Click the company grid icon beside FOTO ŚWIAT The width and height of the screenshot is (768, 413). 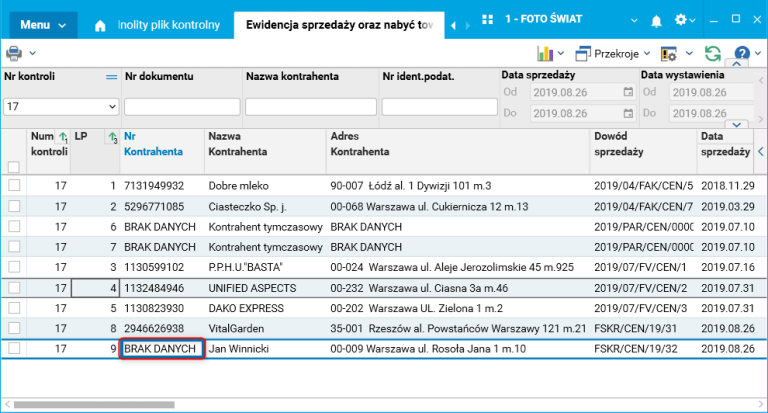(x=487, y=20)
